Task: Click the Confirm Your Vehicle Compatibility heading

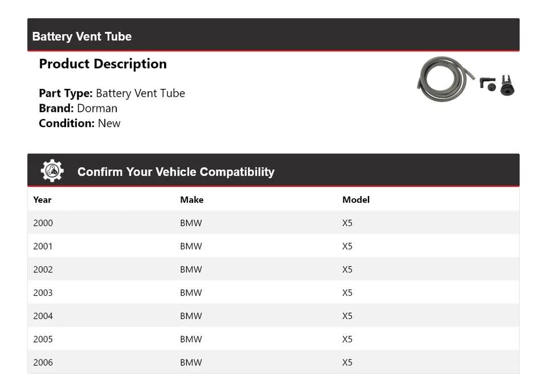Action: click(175, 171)
